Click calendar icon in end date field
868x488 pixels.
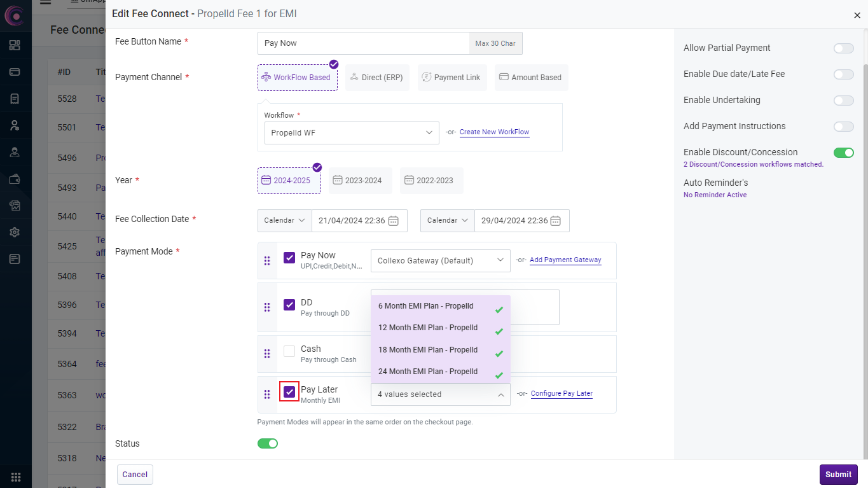click(x=556, y=221)
